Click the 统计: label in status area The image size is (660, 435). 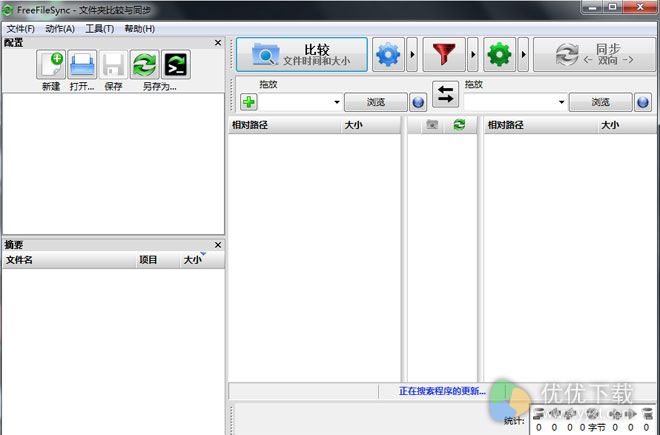pos(514,421)
